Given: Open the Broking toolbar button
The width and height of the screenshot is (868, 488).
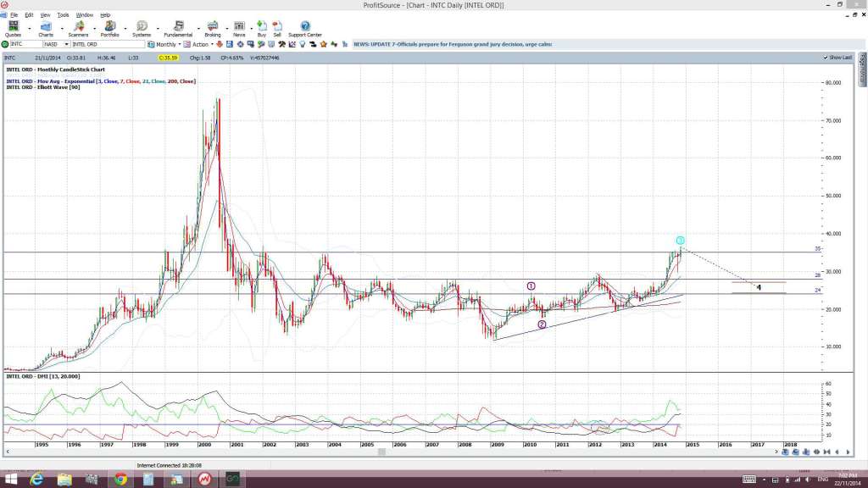Looking at the screenshot, I should pos(213,29).
